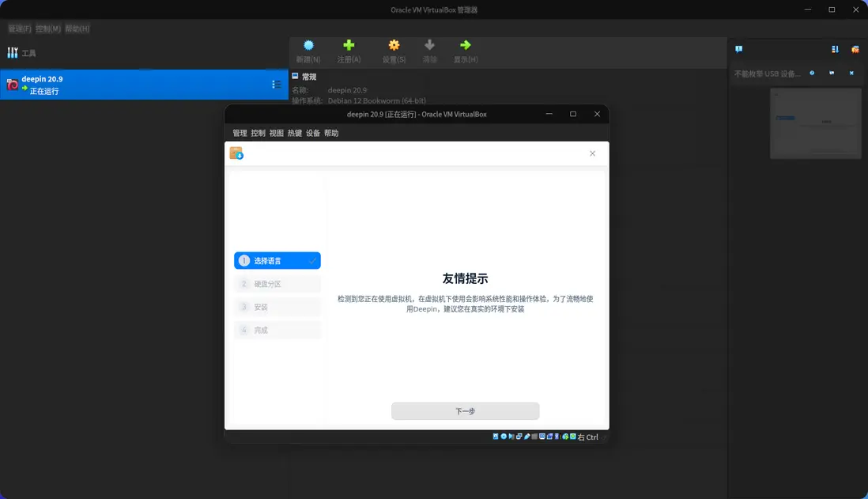Dismiss the USB enumeration error notification
This screenshot has width=868, height=499.
coord(851,73)
